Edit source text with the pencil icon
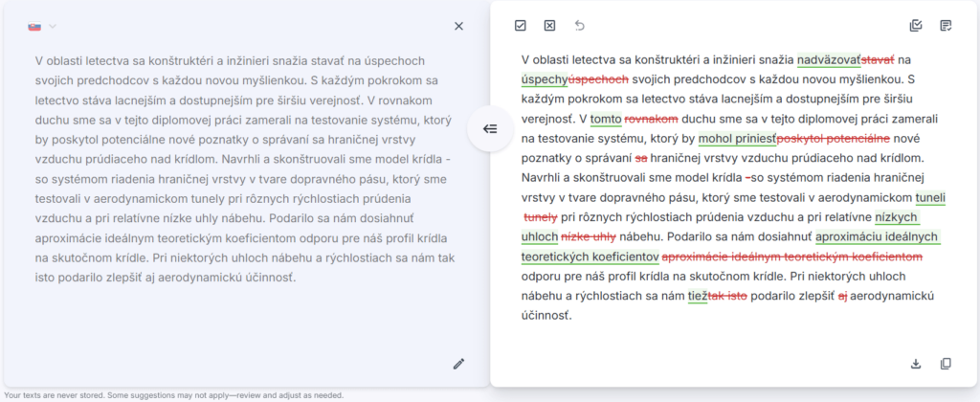Image resolution: width=980 pixels, height=402 pixels. pos(458,364)
